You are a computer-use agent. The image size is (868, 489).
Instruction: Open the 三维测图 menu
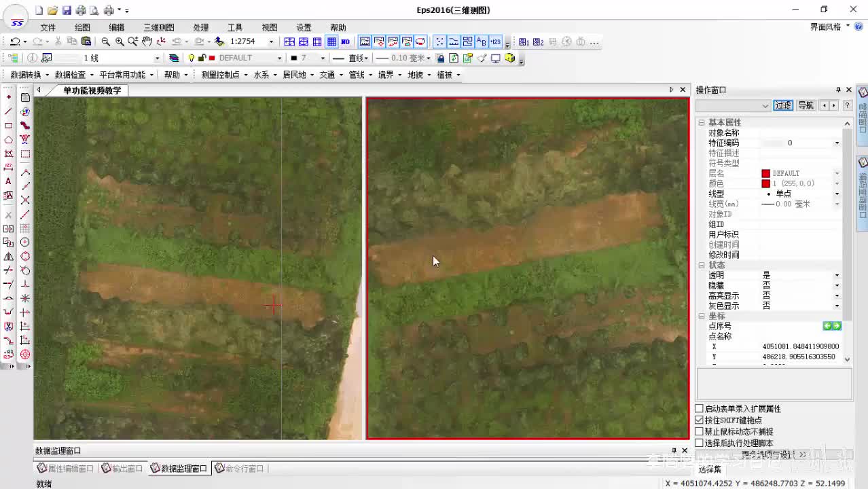coord(158,27)
